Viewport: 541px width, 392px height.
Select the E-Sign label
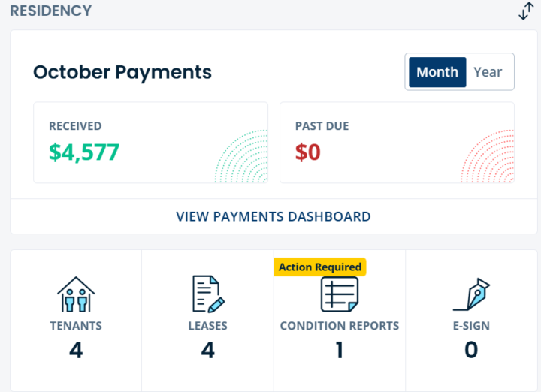click(x=471, y=326)
